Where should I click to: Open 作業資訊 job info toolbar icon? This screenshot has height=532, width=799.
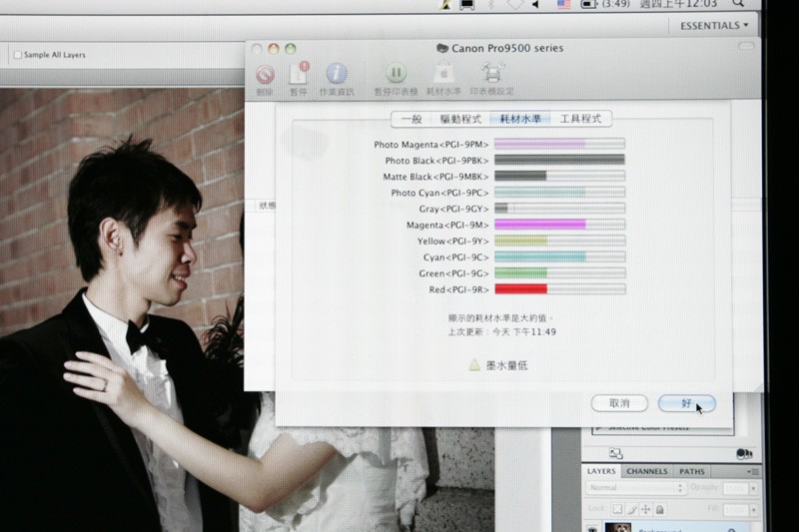click(x=337, y=74)
